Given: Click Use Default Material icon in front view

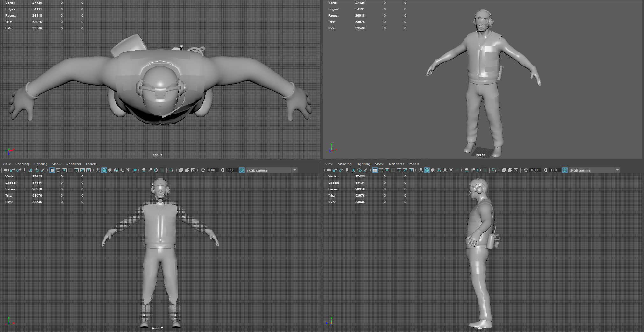Looking at the screenshot, I should [110, 170].
